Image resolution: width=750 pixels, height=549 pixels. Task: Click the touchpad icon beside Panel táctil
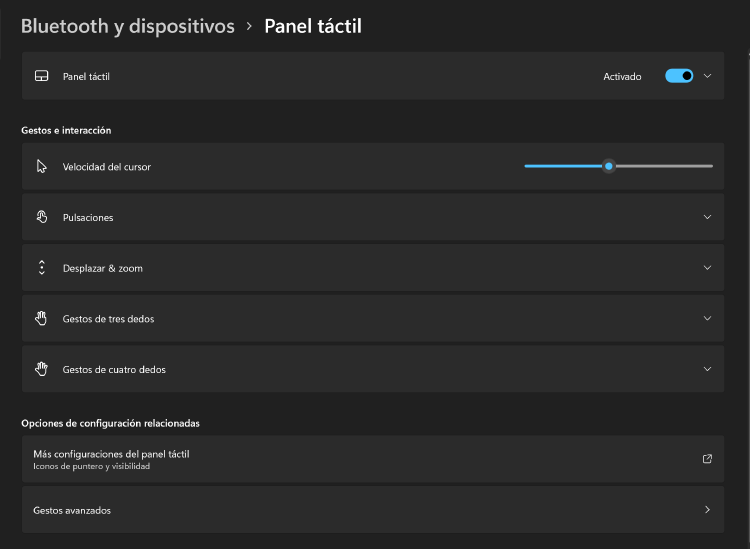tap(41, 76)
